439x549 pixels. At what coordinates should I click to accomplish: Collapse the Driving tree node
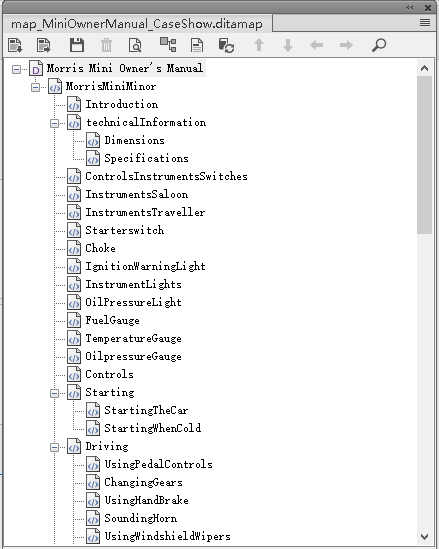54,447
